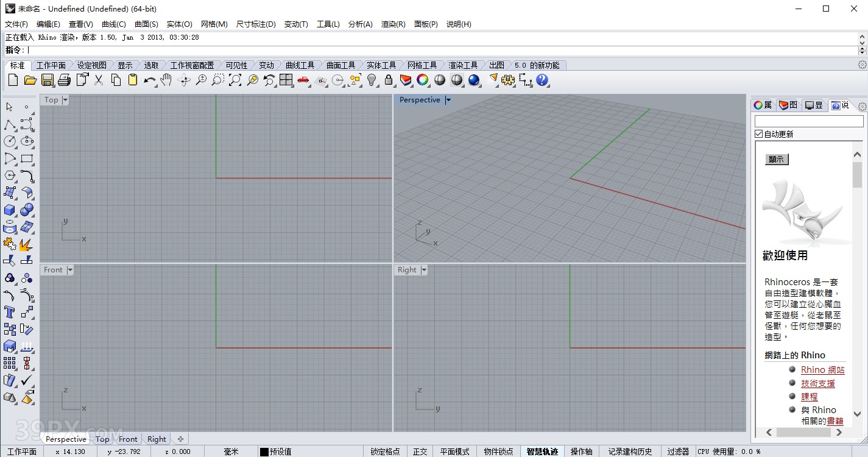Uncheck the 自动更新 checkbox
The width and height of the screenshot is (868, 457).
(758, 133)
